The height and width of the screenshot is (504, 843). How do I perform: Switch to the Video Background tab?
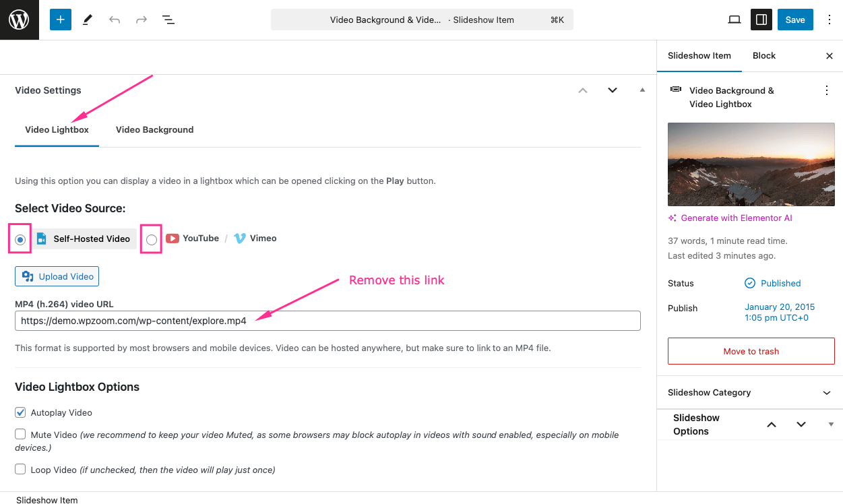154,129
